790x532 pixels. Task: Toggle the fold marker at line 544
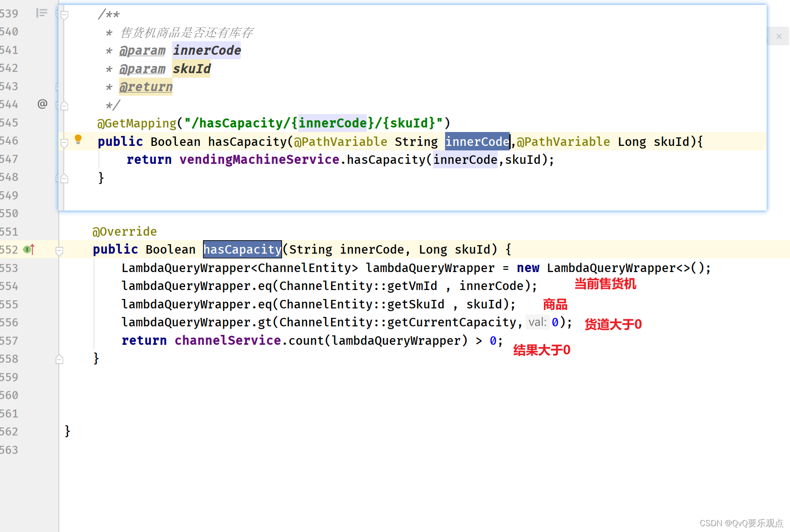[64, 106]
